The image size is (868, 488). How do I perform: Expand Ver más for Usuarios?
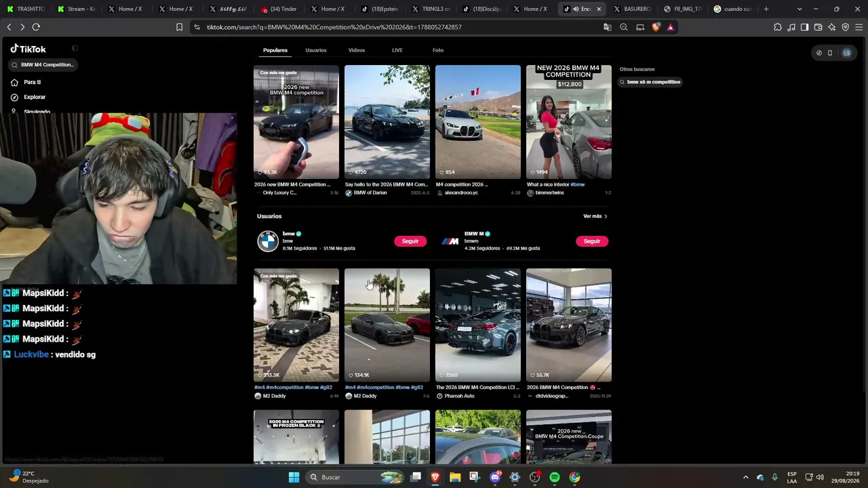click(x=595, y=216)
